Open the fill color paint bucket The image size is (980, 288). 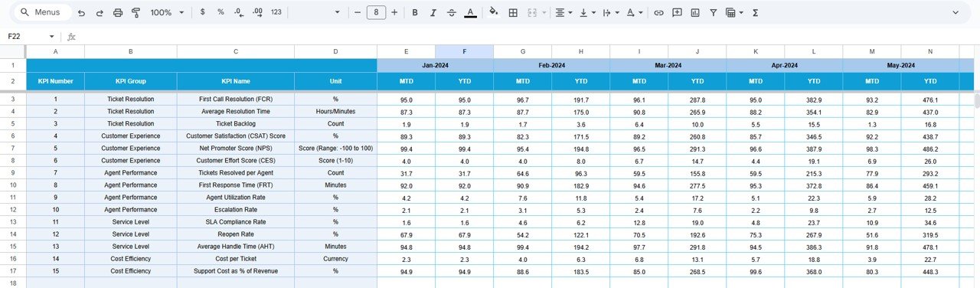494,12
